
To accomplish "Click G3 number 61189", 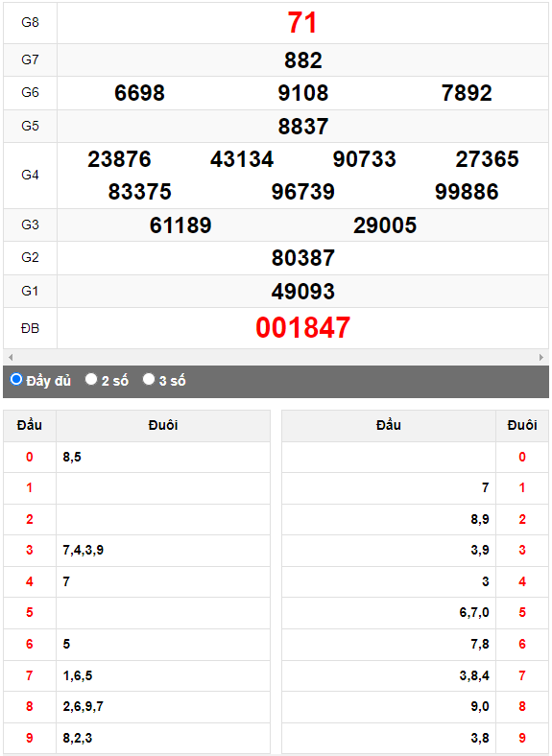I will click(180, 225).
